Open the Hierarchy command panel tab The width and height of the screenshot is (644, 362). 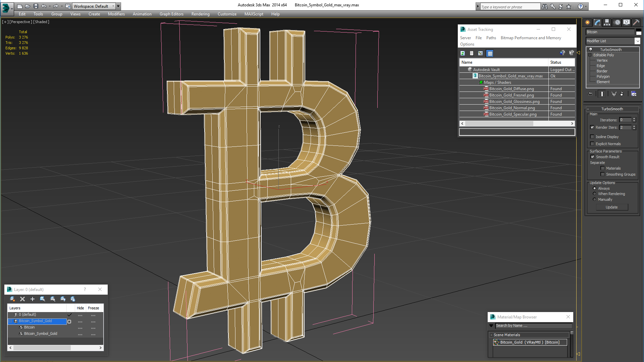coord(607,22)
